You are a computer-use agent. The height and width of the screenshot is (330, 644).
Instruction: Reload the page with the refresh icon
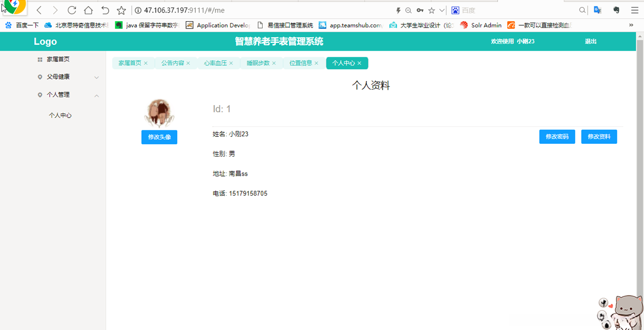point(71,10)
